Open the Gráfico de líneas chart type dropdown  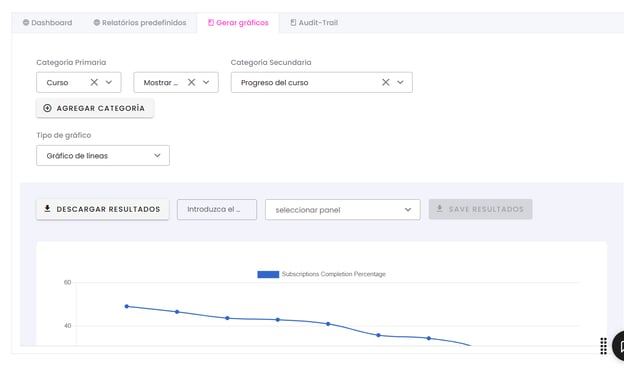click(103, 156)
